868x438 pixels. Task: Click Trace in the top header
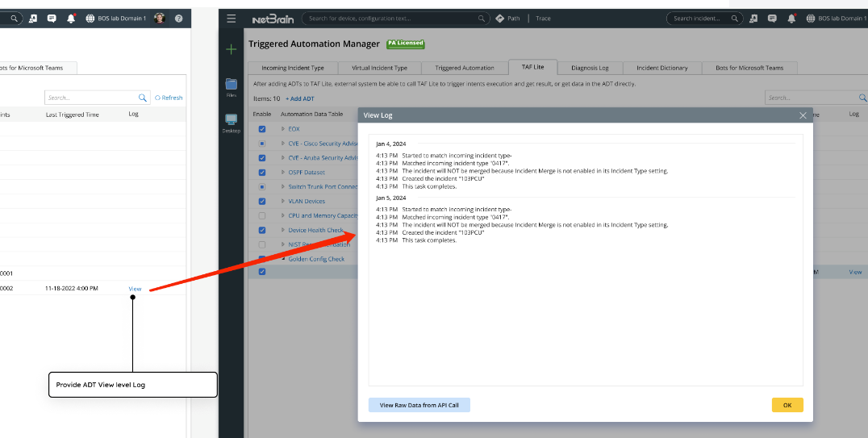543,19
